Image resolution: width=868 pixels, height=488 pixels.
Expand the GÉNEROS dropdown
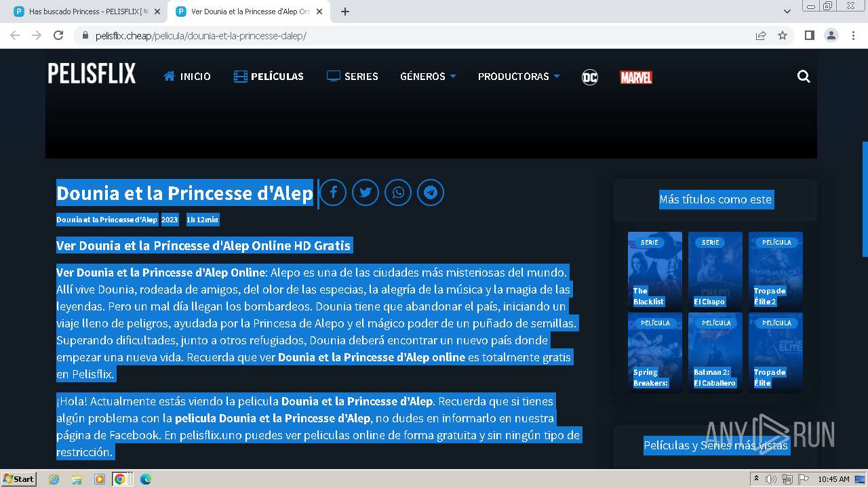tap(428, 77)
